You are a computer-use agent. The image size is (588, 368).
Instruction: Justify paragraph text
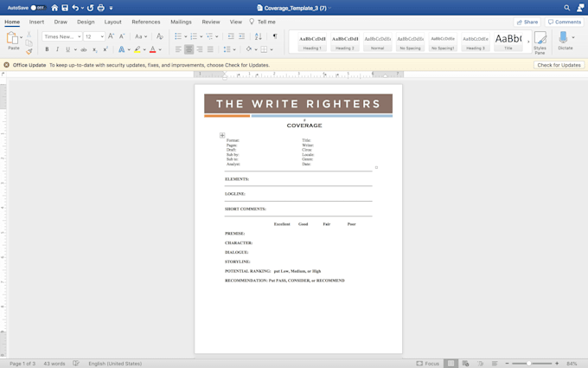[x=210, y=49]
